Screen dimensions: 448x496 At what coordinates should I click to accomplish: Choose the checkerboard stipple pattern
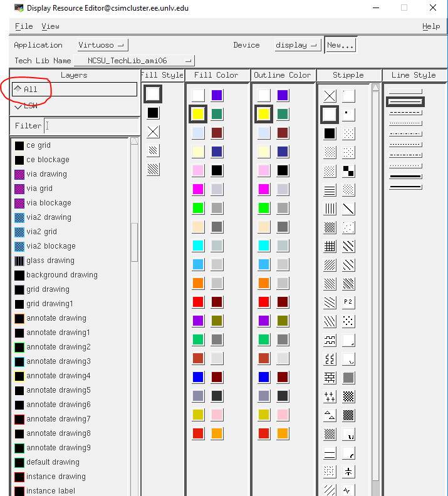(348, 171)
